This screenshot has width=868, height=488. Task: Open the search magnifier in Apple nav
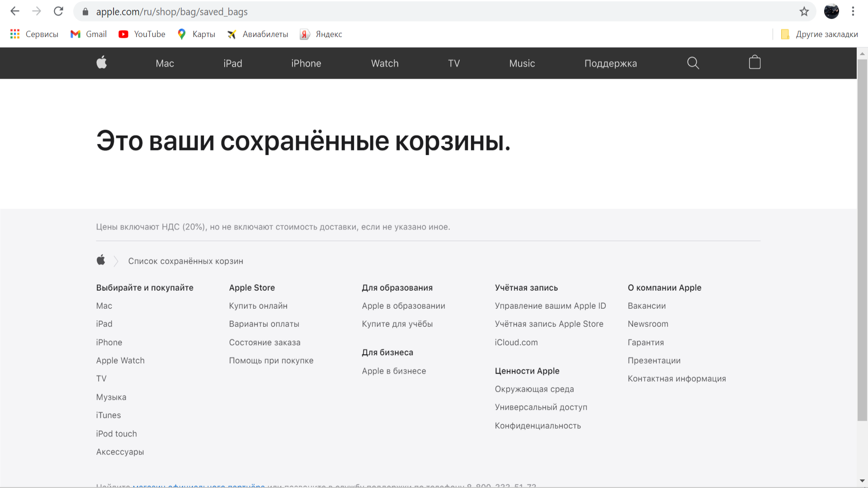click(x=693, y=63)
